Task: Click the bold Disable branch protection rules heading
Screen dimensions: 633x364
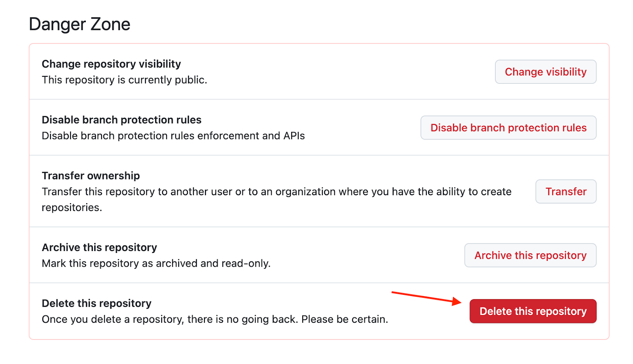Action: coord(121,120)
